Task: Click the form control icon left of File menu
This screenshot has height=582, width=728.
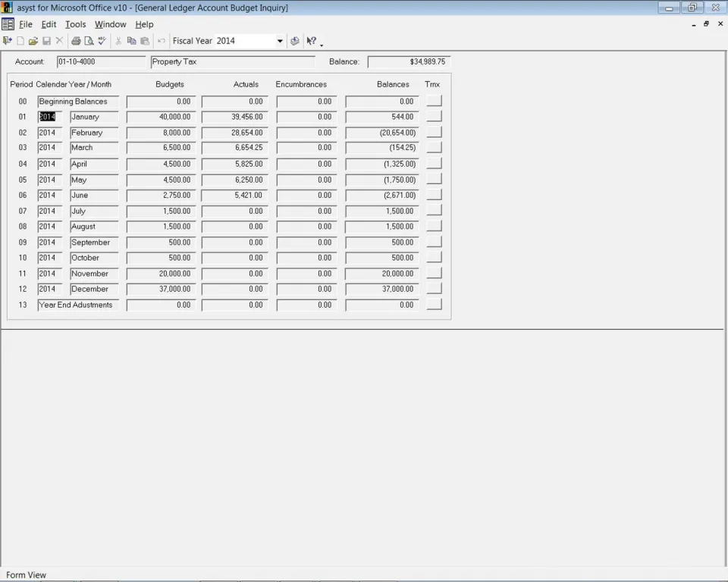Action: click(x=8, y=24)
